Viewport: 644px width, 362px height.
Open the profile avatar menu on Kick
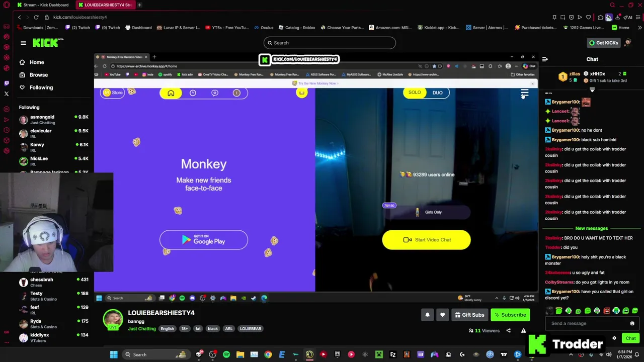tap(628, 43)
